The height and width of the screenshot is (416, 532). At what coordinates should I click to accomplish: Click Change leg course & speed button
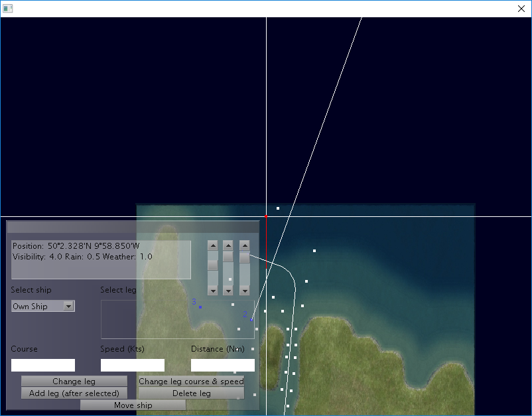pyautogui.click(x=191, y=381)
